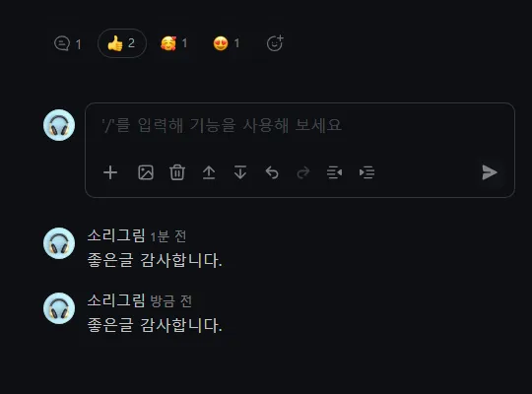Move block down with the down arrow icon
This screenshot has width=532, height=394.
(x=240, y=172)
